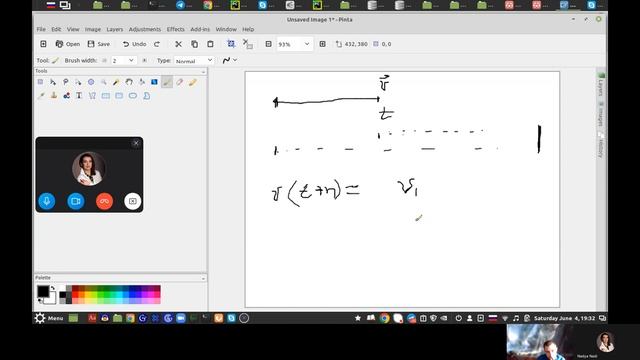Click the Zoom Out icon beside 93%
640x360 pixels.
click(268, 44)
